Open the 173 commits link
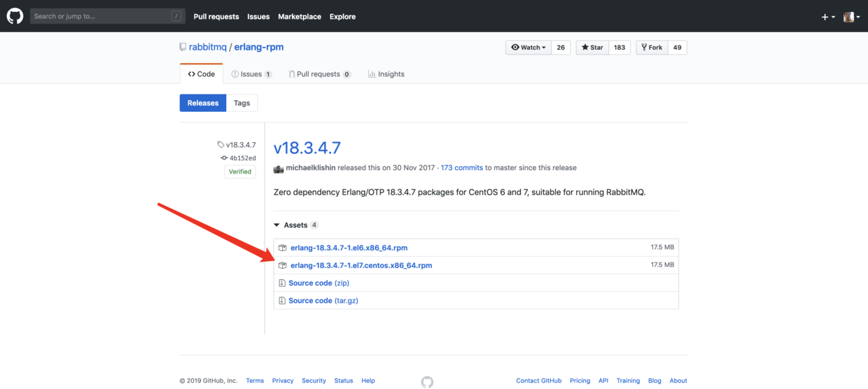The height and width of the screenshot is (389, 868). click(x=461, y=168)
